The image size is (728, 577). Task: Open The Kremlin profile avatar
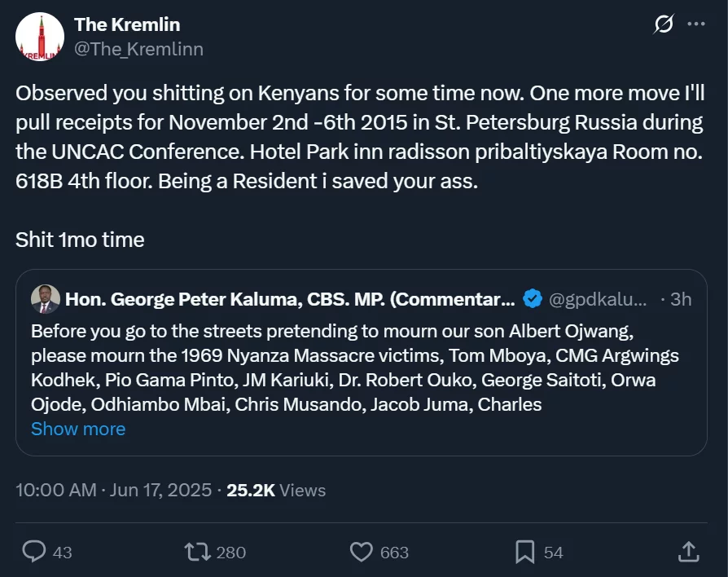[x=39, y=37]
